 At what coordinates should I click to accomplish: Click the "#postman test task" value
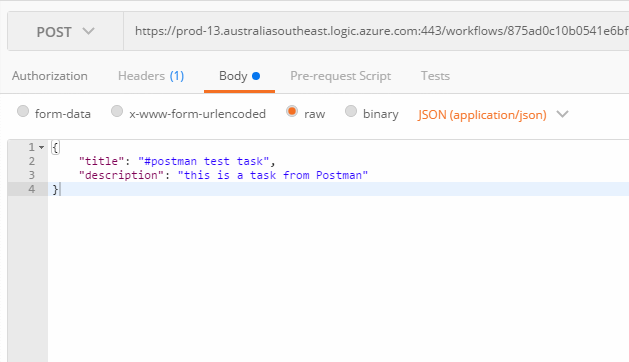tap(203, 161)
